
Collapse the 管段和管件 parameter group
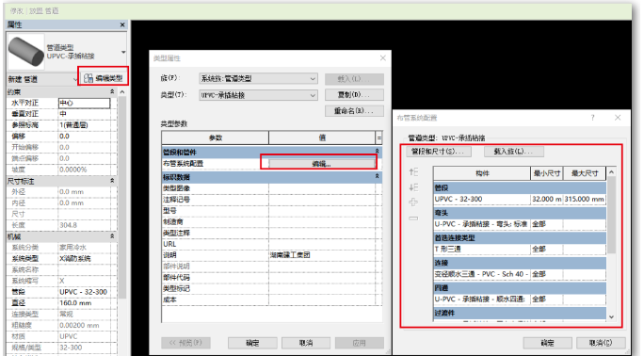(x=377, y=152)
